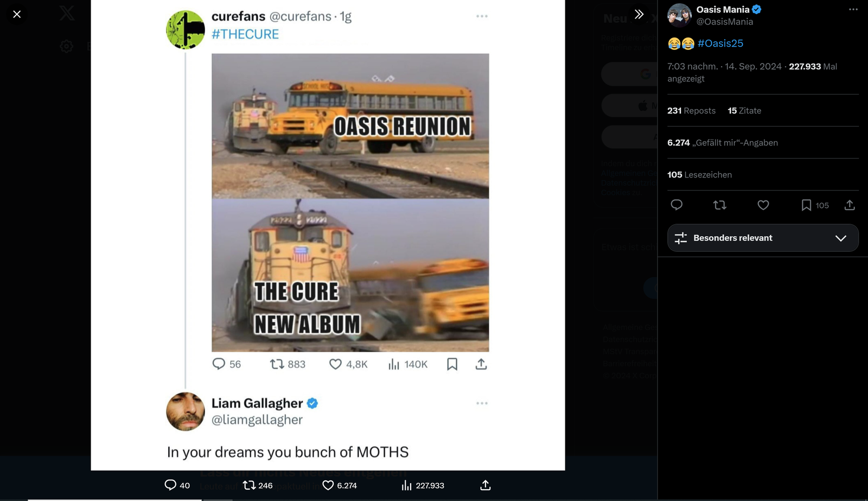Image resolution: width=868 pixels, height=501 pixels.
Task: Click Liam Gallagher's profile picture
Action: 185,411
